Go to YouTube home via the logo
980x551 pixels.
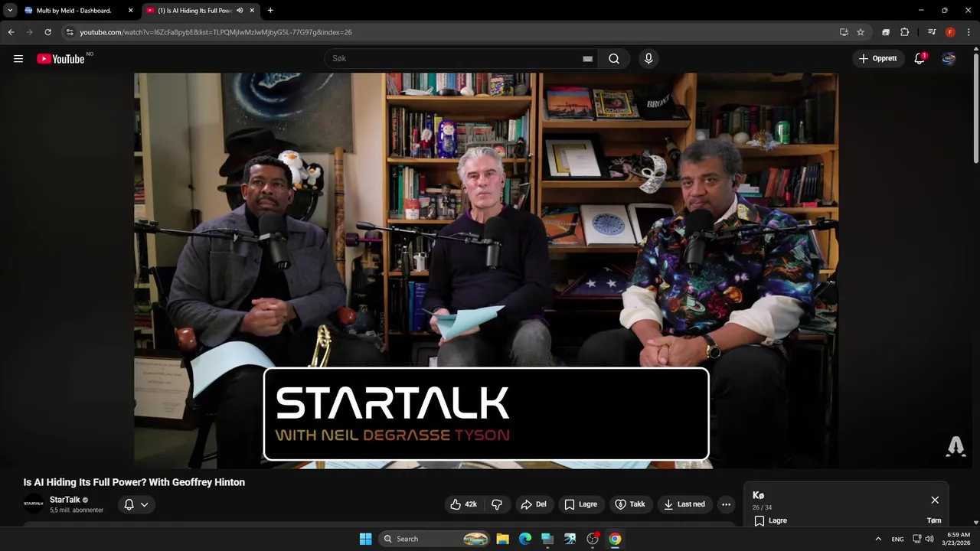click(x=60, y=59)
